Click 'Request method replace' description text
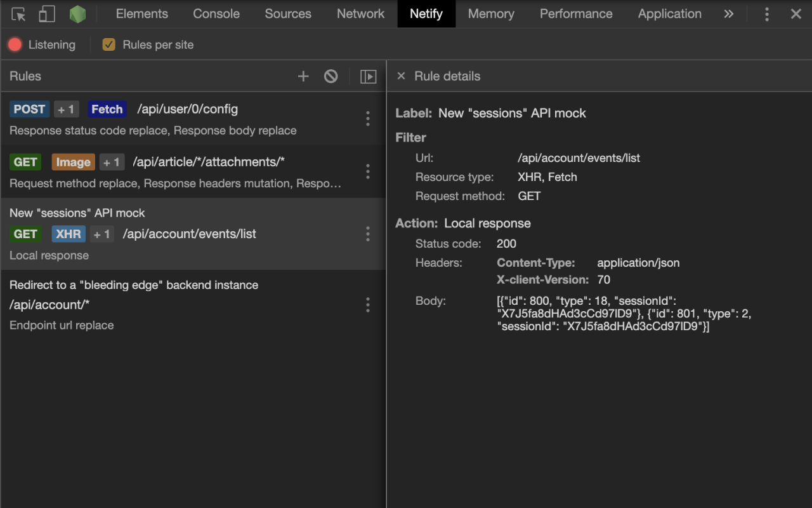The width and height of the screenshot is (812, 508). click(x=74, y=184)
